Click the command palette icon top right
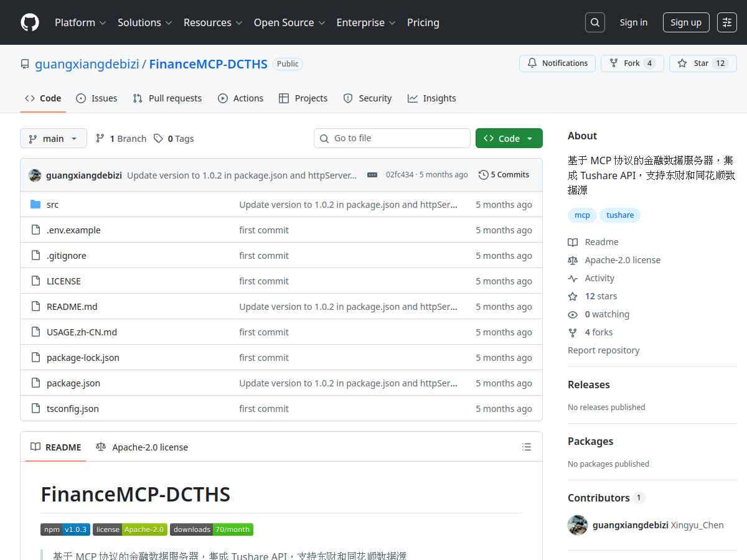747x560 pixels. (727, 22)
